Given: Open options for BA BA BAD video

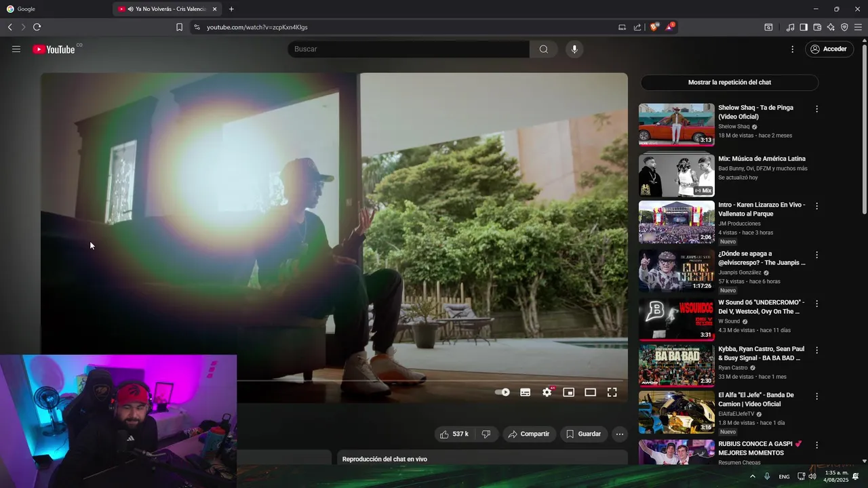Looking at the screenshot, I should [x=816, y=350].
